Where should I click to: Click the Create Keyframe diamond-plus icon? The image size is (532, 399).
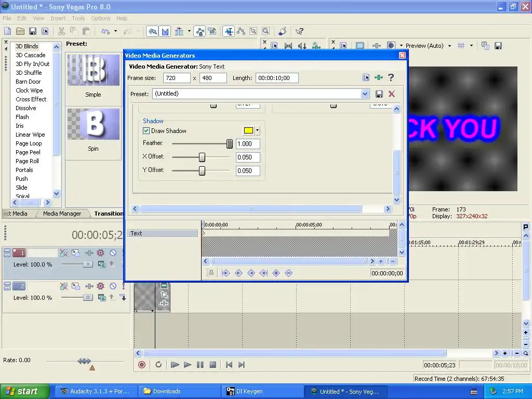point(276,273)
